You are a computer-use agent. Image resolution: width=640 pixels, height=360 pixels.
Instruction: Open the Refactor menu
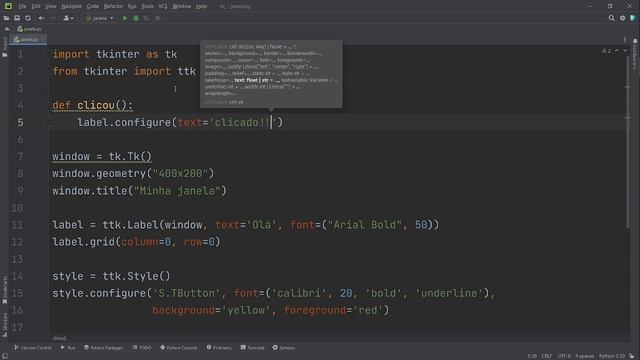tap(113, 6)
